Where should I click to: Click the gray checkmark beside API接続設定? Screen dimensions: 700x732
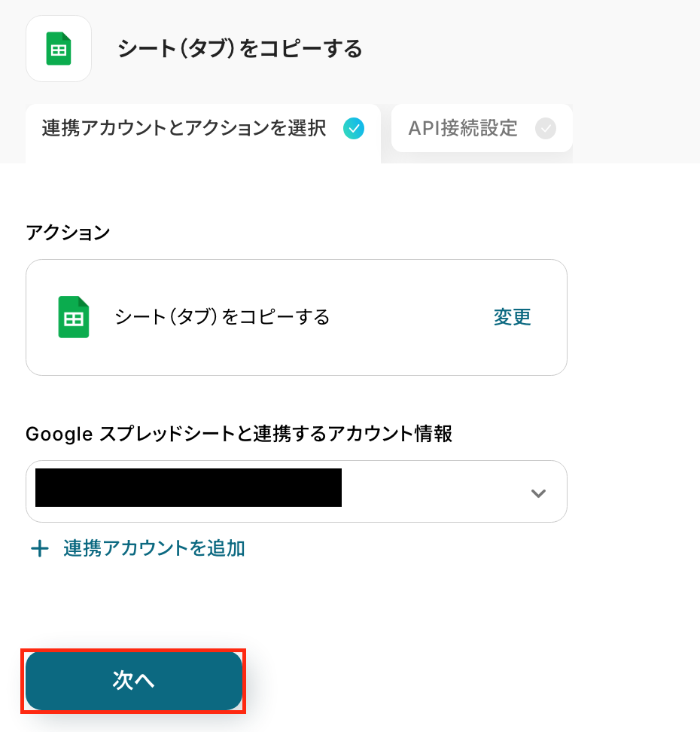click(x=546, y=129)
